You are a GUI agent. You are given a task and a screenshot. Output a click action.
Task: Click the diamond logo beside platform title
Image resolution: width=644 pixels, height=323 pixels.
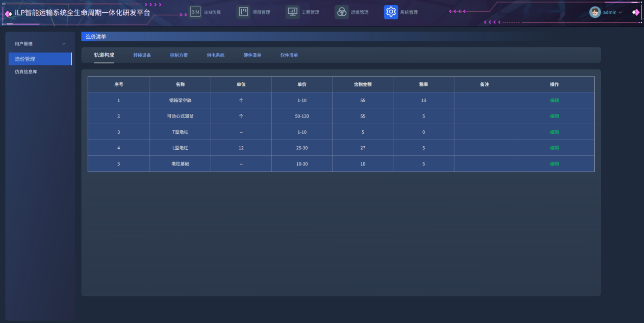click(8, 14)
